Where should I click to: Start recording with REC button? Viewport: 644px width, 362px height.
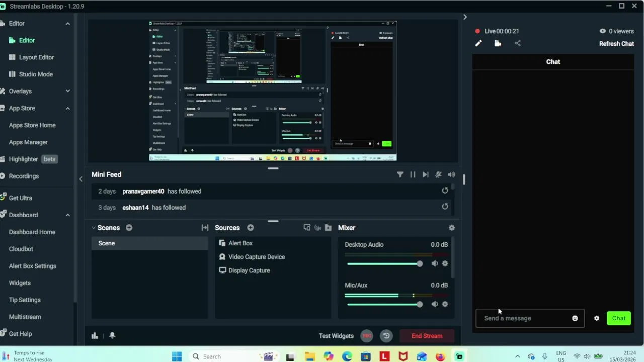367,336
